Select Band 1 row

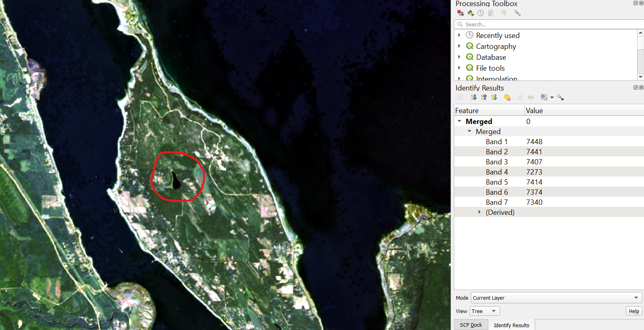click(x=549, y=141)
